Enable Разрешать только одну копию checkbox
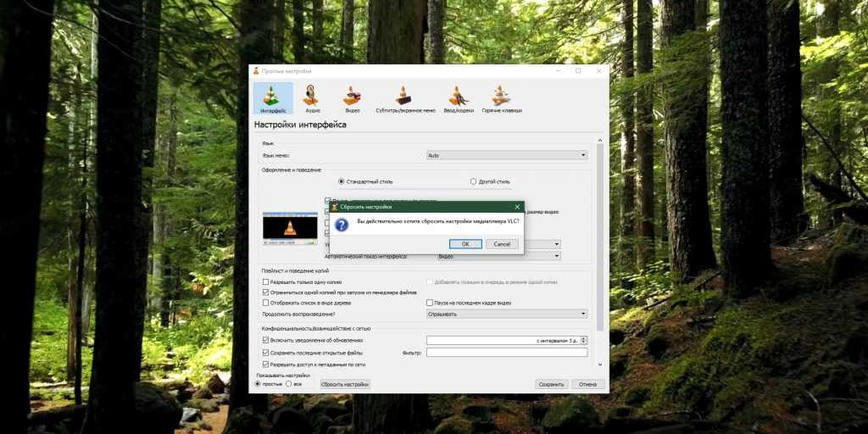Image resolution: width=868 pixels, height=434 pixels. click(x=266, y=281)
